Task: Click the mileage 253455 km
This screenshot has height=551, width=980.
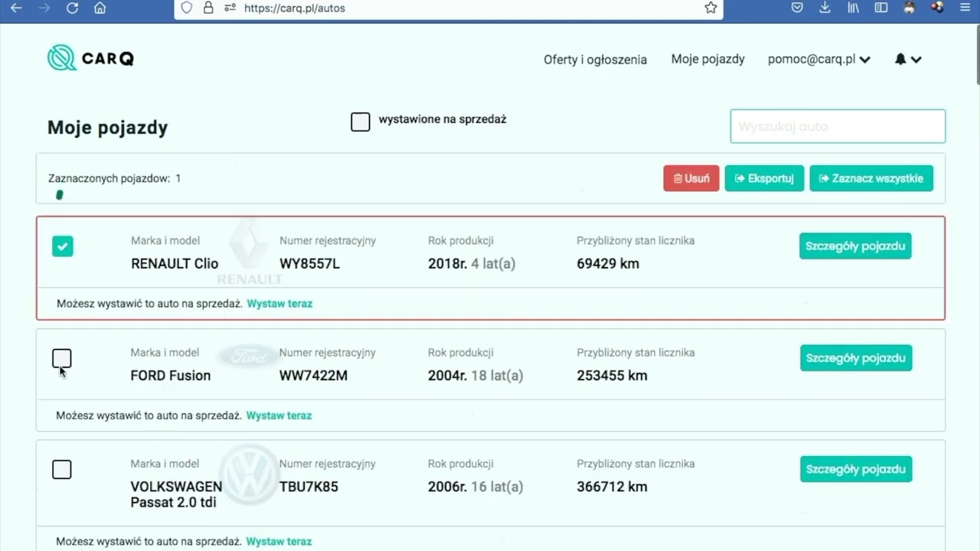Action: point(612,376)
